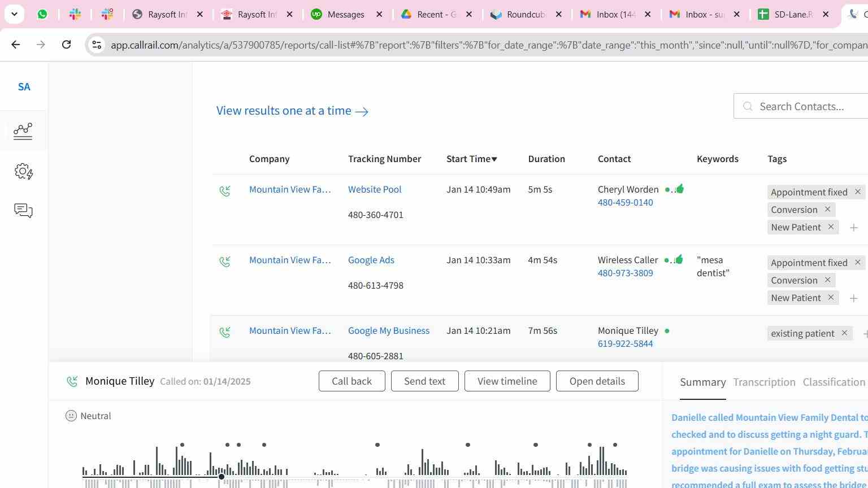Add a tag to Cheryl Worden call
Viewport: 868px width, 488px height.
click(854, 228)
